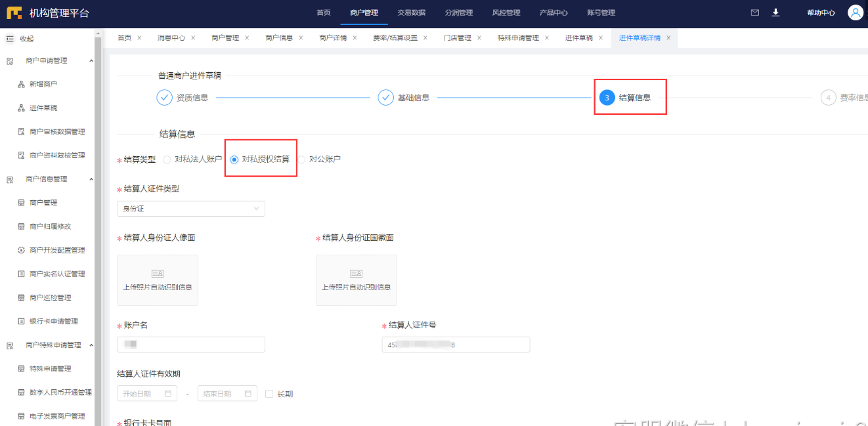Open the user avatar profile icon
The height and width of the screenshot is (426, 868).
pyautogui.click(x=855, y=12)
